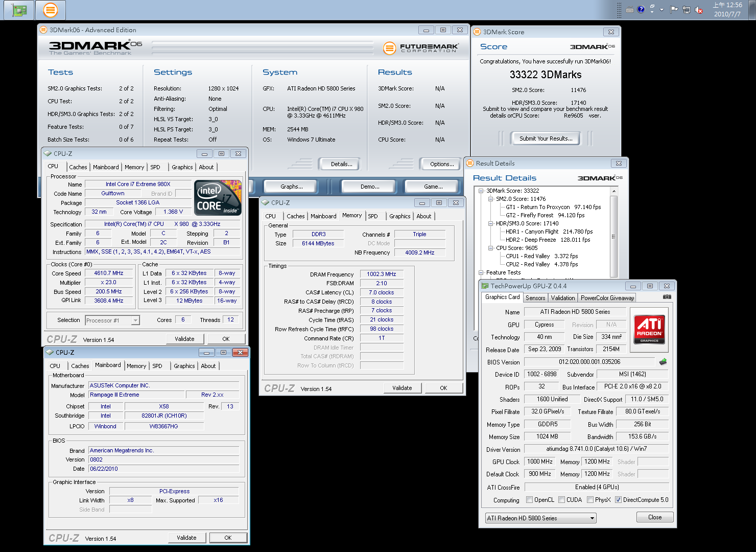Minimize the CPU-Z Memory tab window

click(x=422, y=203)
